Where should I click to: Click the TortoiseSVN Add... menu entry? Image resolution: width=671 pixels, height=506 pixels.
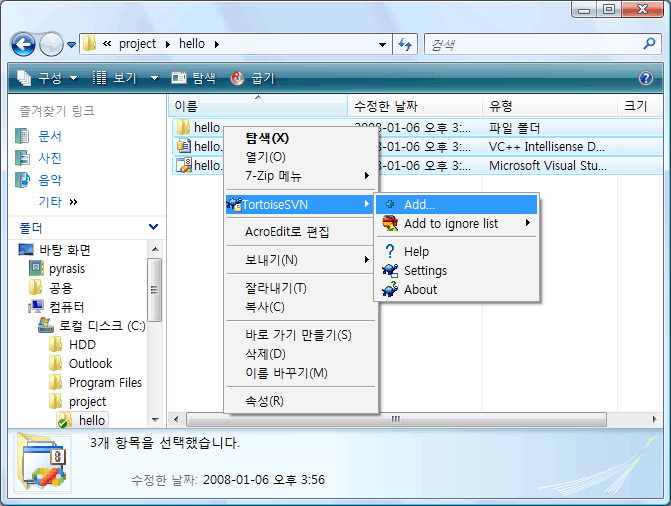tap(420, 204)
